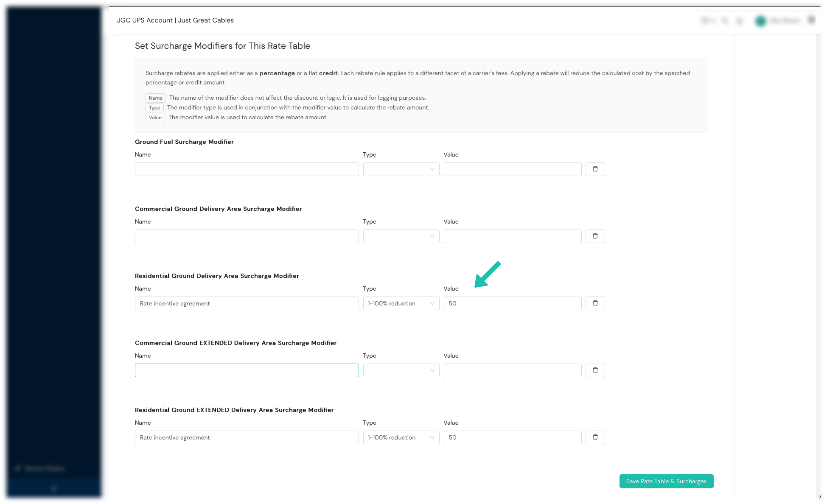
Task: Remove the Residential Ground Delivery Area Surcharge modifier
Action: (595, 303)
